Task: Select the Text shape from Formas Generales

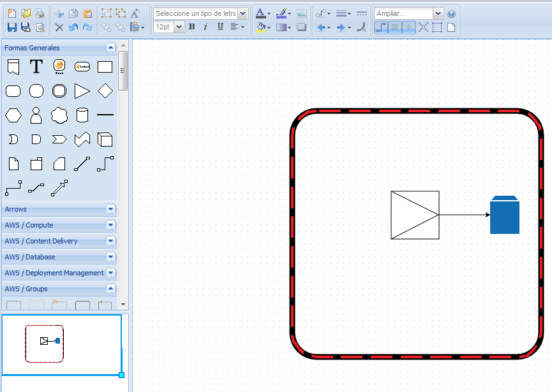Action: (36, 67)
